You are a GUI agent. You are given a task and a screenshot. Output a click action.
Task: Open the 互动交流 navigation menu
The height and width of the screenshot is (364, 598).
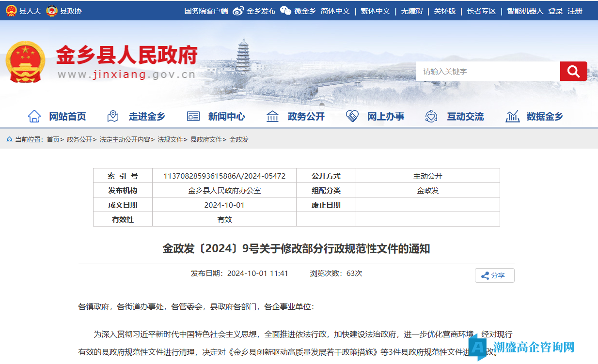465,116
